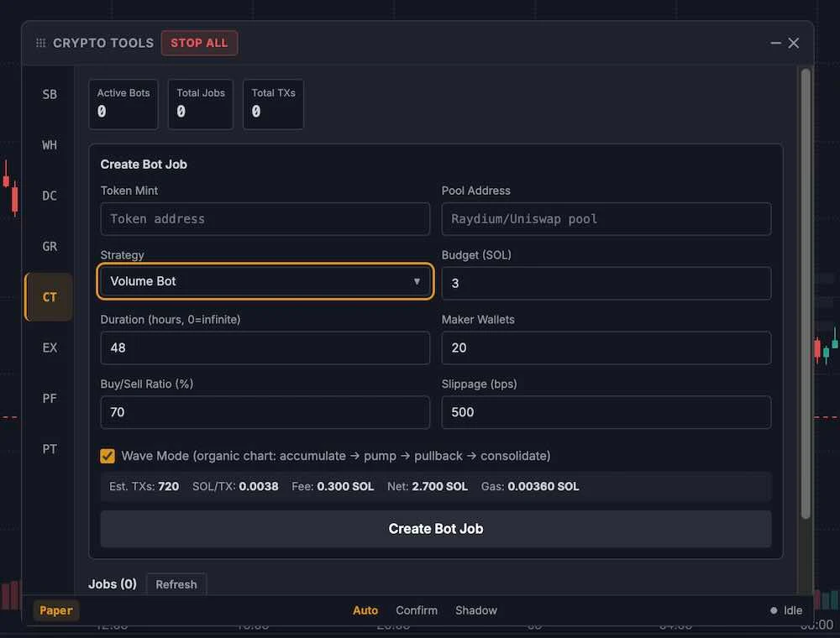Open the SB sidebar tab
The width and height of the screenshot is (840, 638).
click(x=50, y=94)
